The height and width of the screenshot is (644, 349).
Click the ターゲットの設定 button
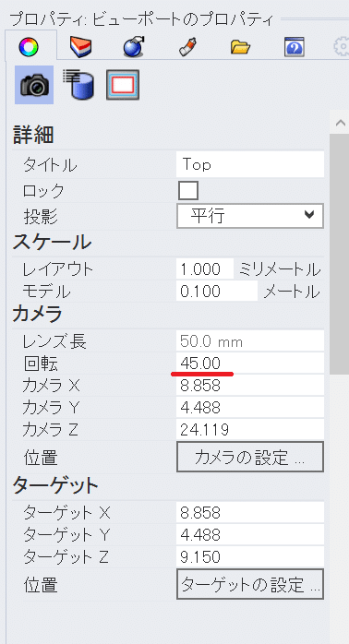(x=250, y=584)
